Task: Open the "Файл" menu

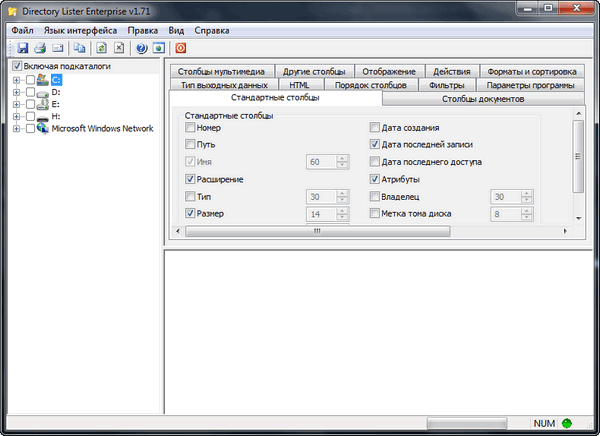Action: point(22,31)
